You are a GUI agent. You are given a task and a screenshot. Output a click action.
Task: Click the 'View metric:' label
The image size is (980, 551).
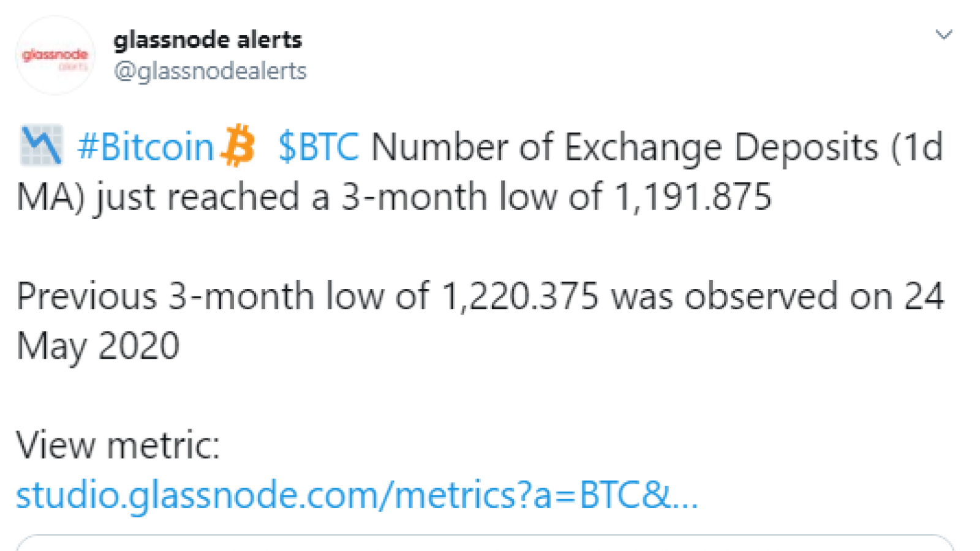pos(118,444)
